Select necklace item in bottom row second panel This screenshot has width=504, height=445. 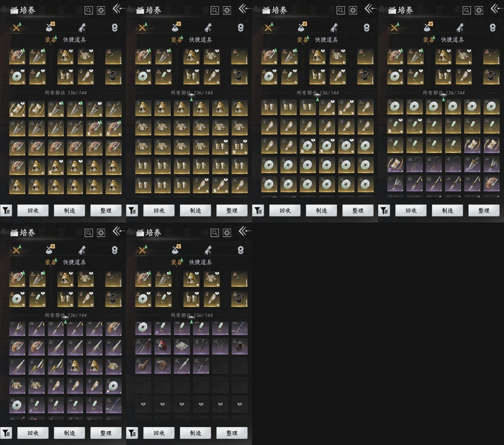click(220, 346)
